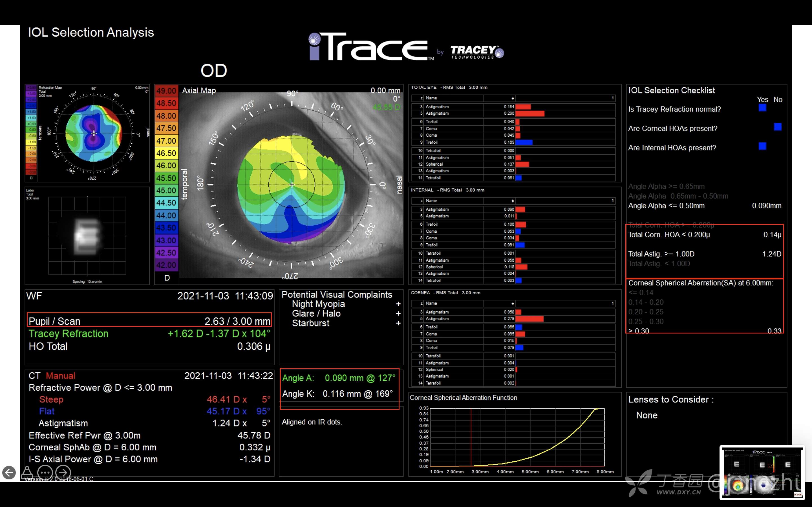The width and height of the screenshot is (812, 507).
Task: Toggle Yes box for Tracey Refraction normal
Action: (x=762, y=108)
